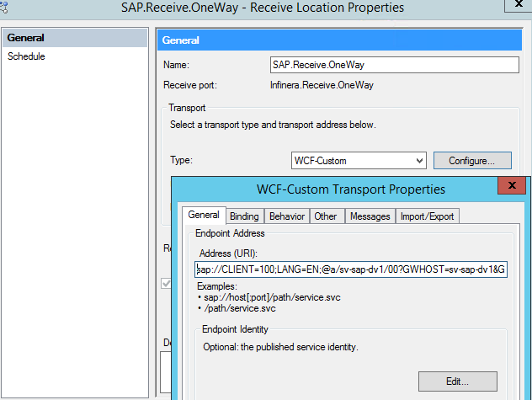Click the Configure... button
This screenshot has width=532, height=400.
click(472, 161)
